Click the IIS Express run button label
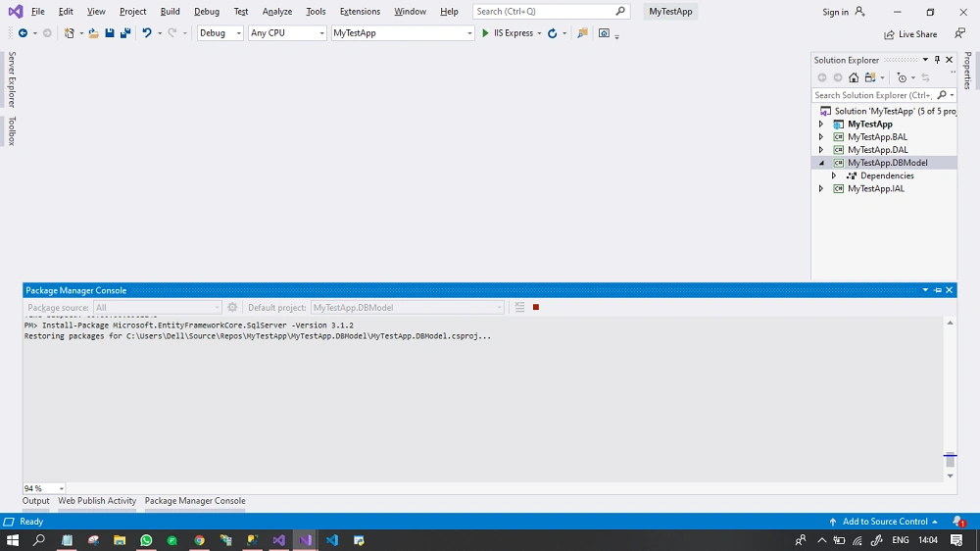Image resolution: width=980 pixels, height=551 pixels. [514, 33]
